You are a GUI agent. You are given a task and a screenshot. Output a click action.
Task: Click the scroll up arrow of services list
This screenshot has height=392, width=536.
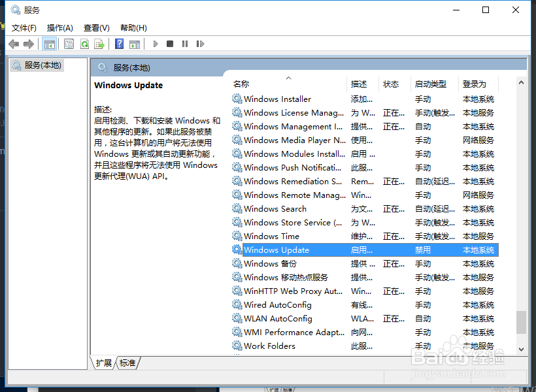click(521, 82)
